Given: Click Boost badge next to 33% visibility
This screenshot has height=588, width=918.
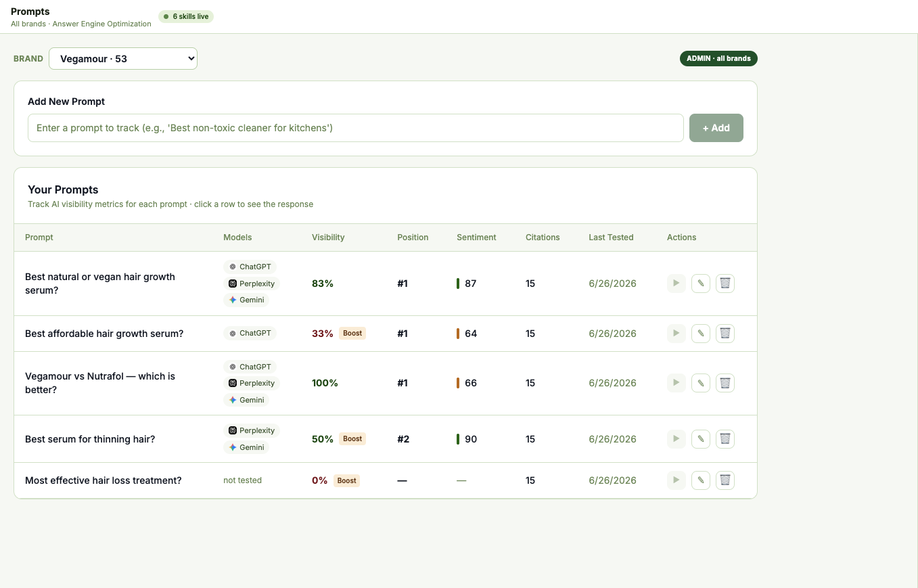Looking at the screenshot, I should [x=352, y=333].
